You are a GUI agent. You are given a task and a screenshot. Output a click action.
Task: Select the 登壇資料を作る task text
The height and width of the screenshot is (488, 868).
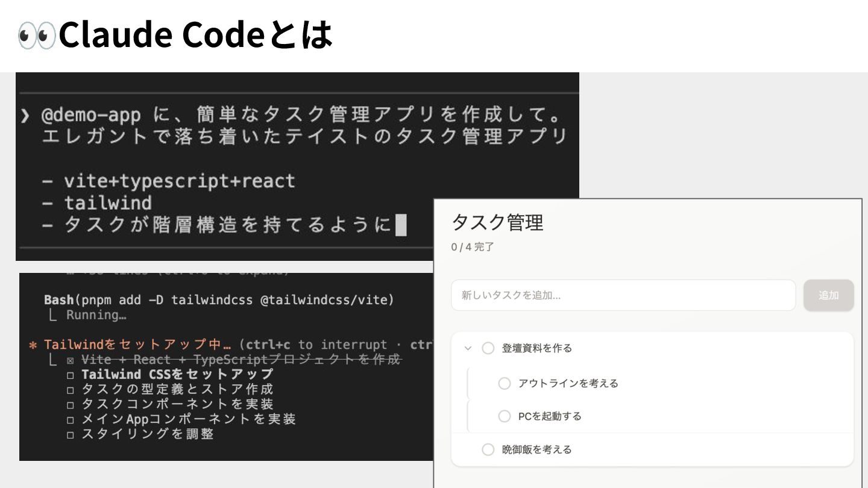point(537,348)
